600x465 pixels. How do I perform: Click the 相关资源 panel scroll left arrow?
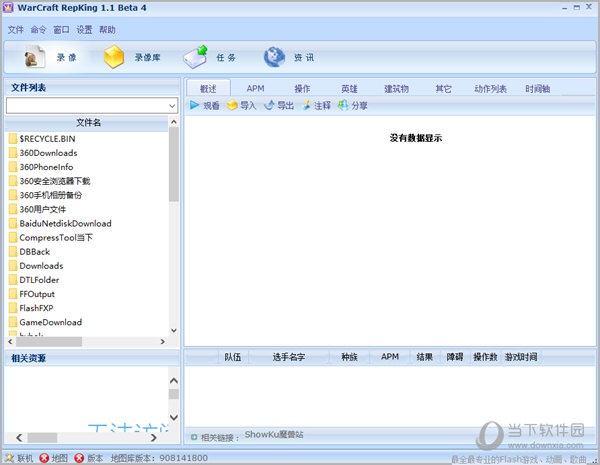(19, 437)
